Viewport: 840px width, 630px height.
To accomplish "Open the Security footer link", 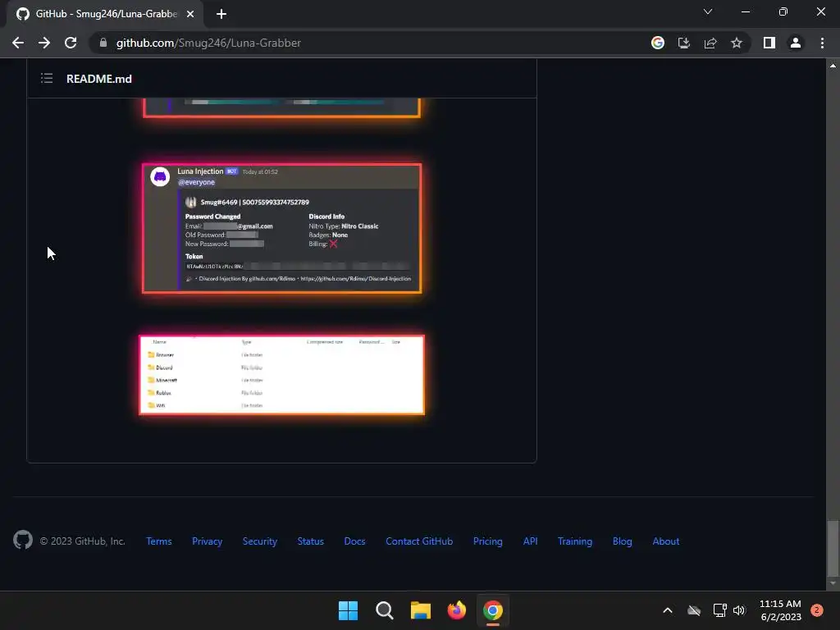I will click(260, 541).
